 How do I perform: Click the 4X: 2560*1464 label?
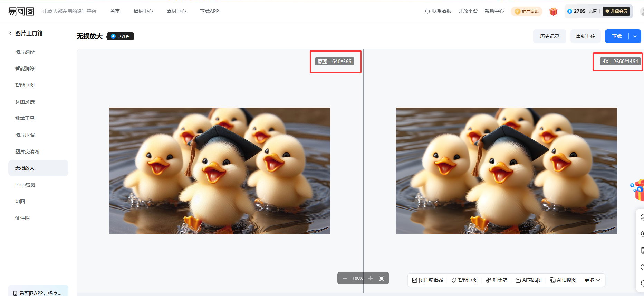point(620,62)
